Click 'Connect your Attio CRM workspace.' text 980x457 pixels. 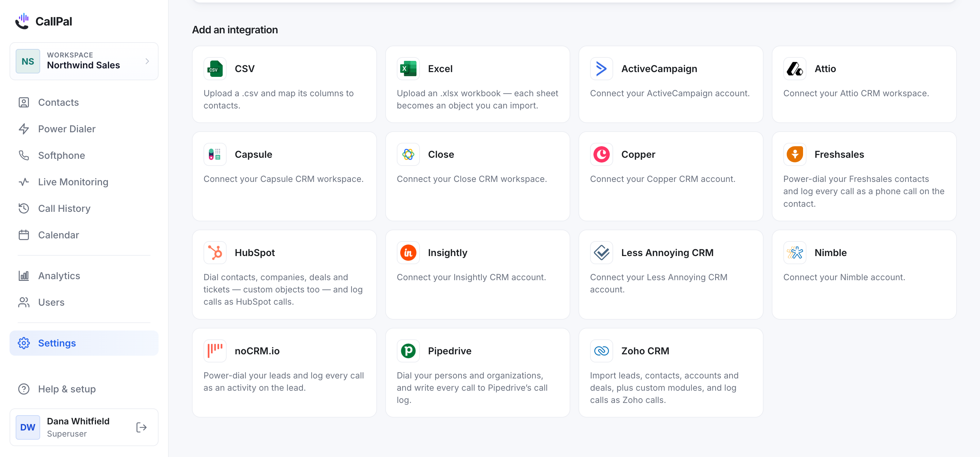coord(856,93)
